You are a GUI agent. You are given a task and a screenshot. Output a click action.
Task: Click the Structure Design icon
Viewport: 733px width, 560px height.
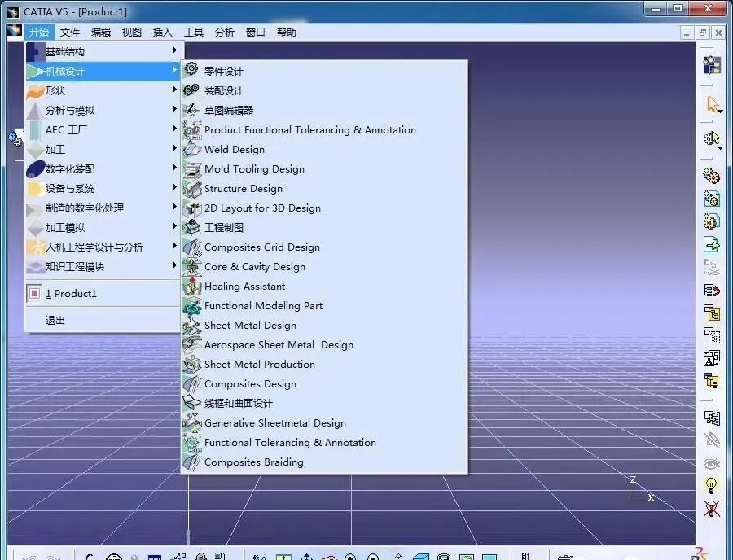pyautogui.click(x=191, y=189)
